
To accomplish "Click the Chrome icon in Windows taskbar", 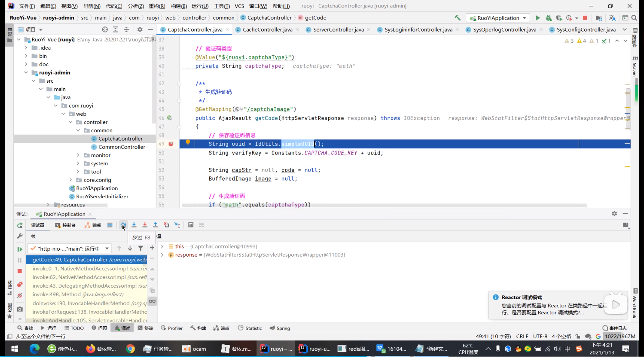I will click(x=130, y=349).
